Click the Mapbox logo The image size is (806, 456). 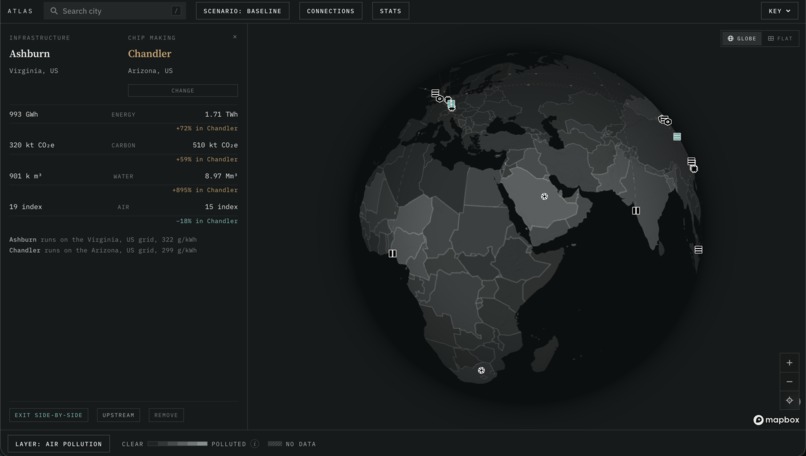[776, 420]
